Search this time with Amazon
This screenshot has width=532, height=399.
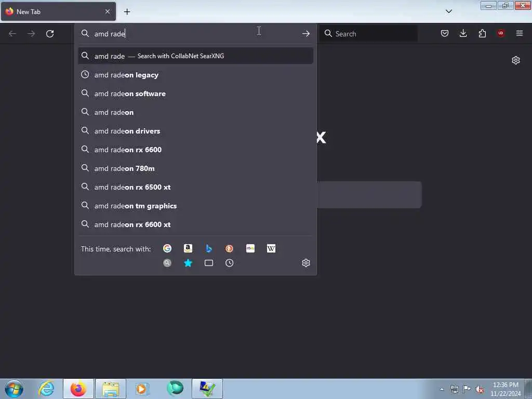coord(188,248)
